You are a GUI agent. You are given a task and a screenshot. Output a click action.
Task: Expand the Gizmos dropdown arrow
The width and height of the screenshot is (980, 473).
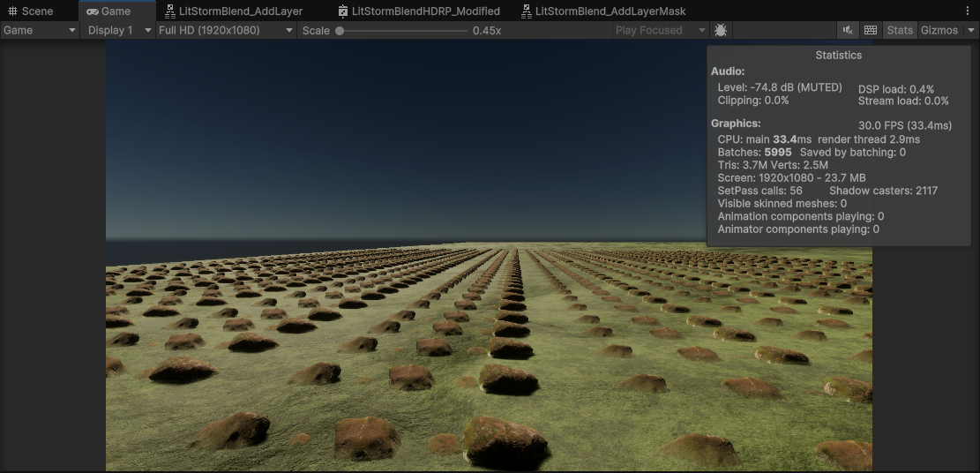point(972,30)
